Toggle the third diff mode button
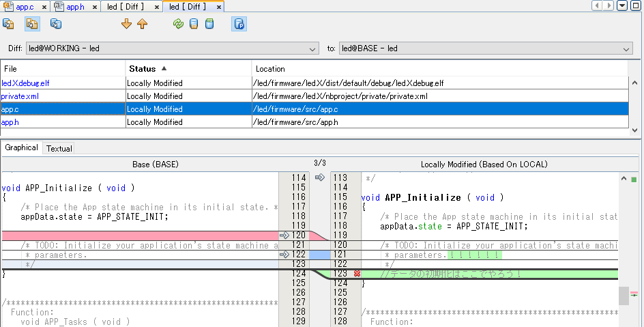This screenshot has height=327, width=644. [x=56, y=24]
